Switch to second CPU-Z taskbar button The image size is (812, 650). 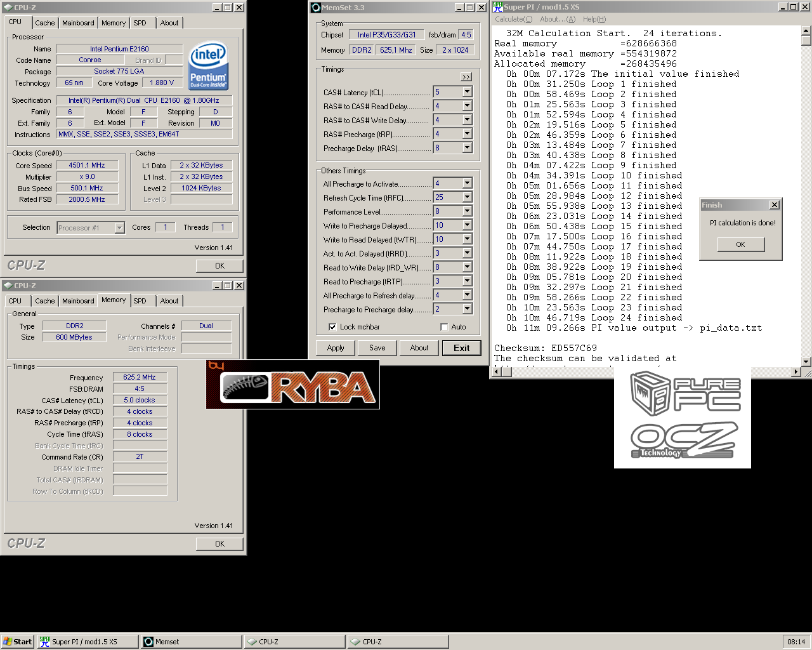398,642
